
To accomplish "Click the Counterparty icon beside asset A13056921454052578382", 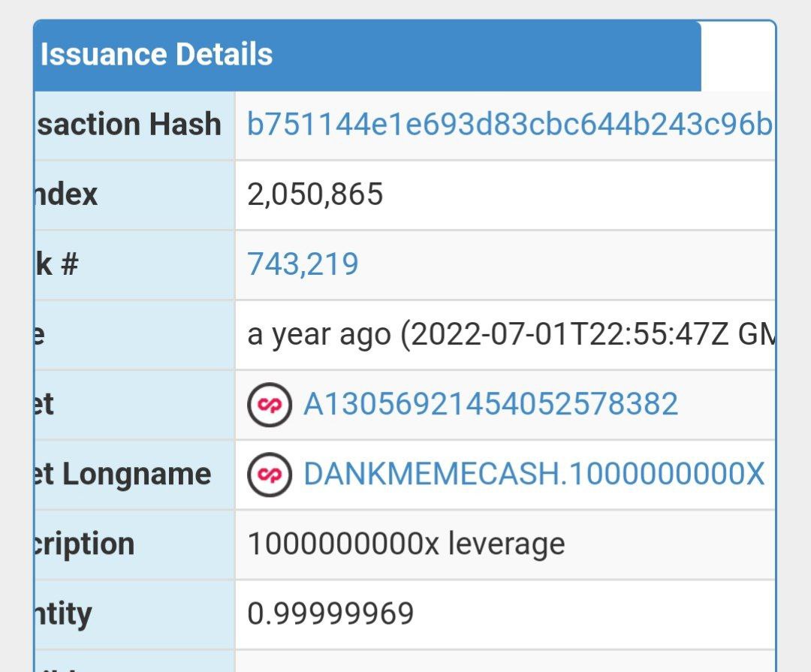I will click(x=269, y=405).
